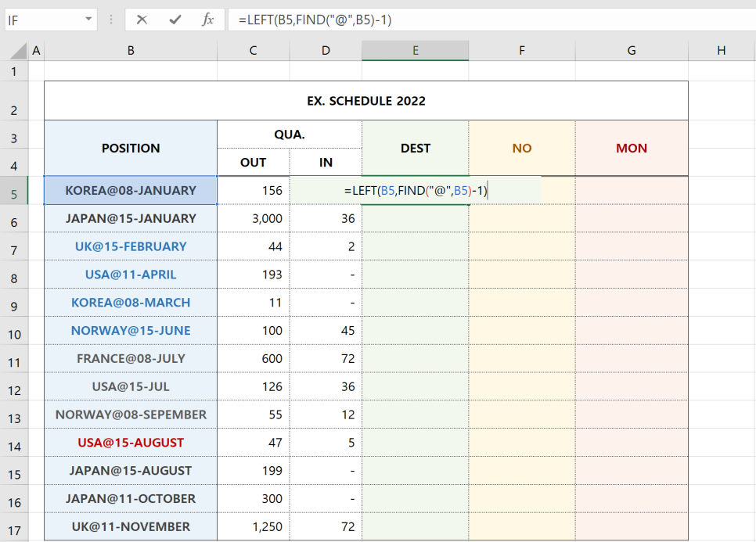756x542 pixels.
Task: Select empty DEST cell in JAPAN@15-JANUARY row
Action: click(415, 218)
